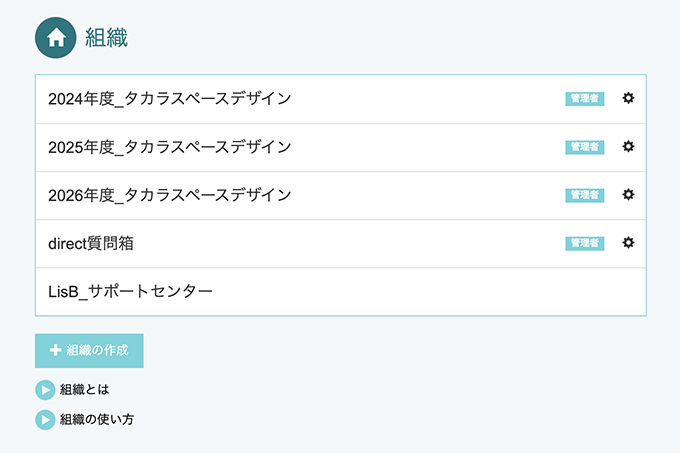Open settings gear for 2024年度_タカラスペースデザイン
The height and width of the screenshot is (453, 680).
pos(628,98)
